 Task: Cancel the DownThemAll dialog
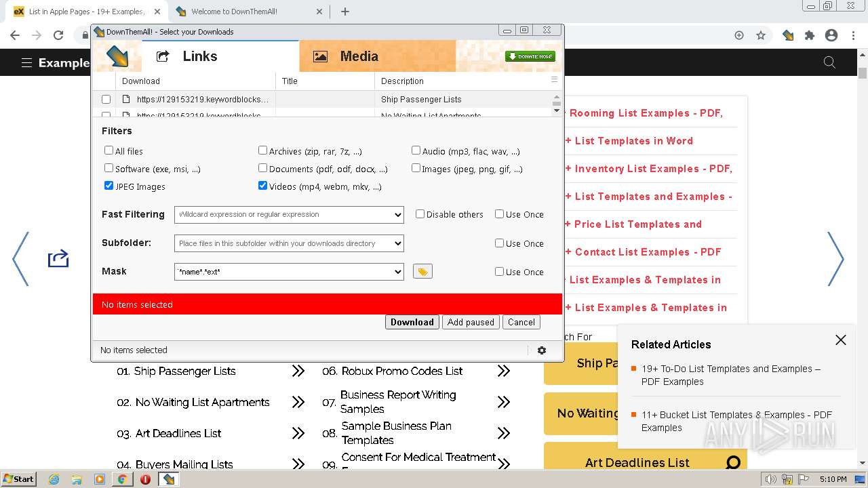[x=521, y=323]
